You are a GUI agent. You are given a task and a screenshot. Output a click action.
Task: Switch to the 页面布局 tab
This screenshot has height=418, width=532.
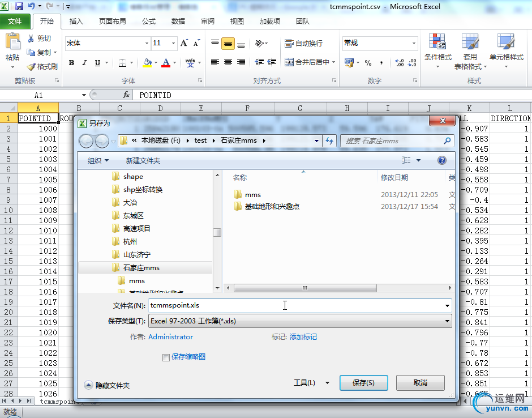click(x=112, y=22)
